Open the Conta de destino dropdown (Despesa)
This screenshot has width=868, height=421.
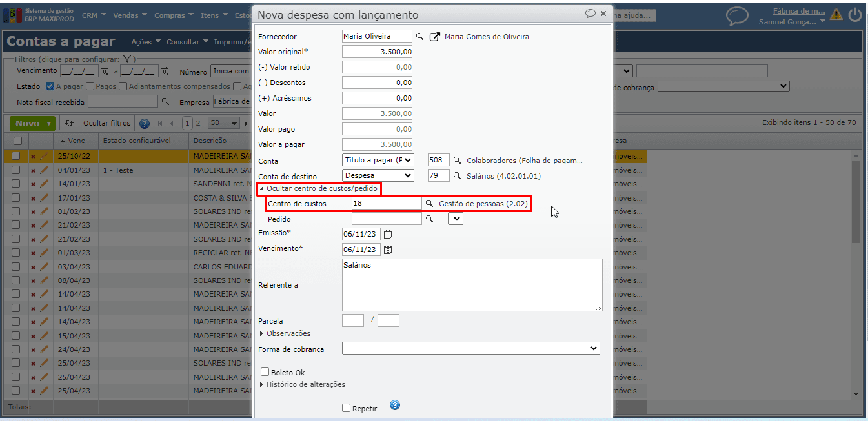(x=378, y=175)
